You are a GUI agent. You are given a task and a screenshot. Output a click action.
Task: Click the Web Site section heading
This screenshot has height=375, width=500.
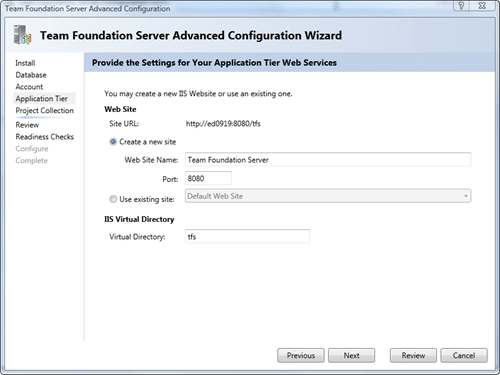pyautogui.click(x=120, y=109)
